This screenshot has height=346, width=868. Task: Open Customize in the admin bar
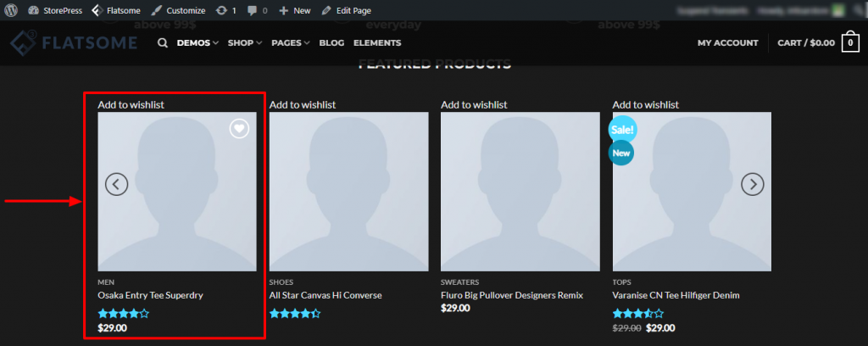[178, 10]
